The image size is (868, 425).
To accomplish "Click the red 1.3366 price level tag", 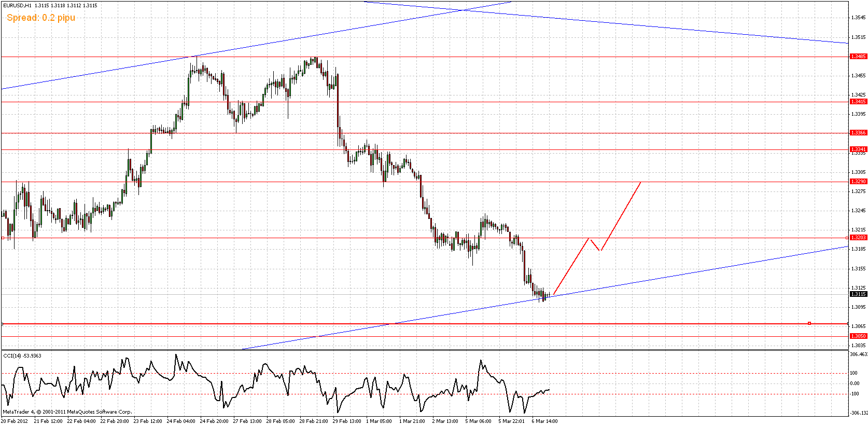I will pos(858,133).
